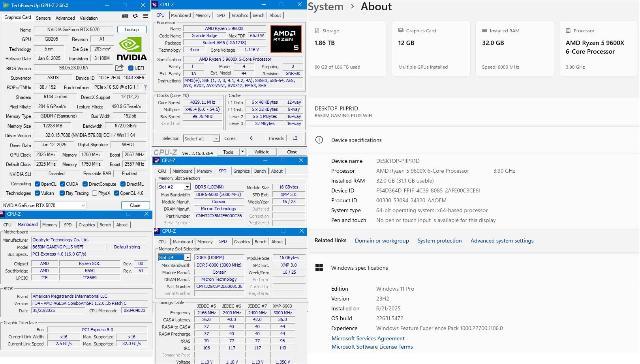Click the Tools button in CPU-Z

[x=228, y=152]
